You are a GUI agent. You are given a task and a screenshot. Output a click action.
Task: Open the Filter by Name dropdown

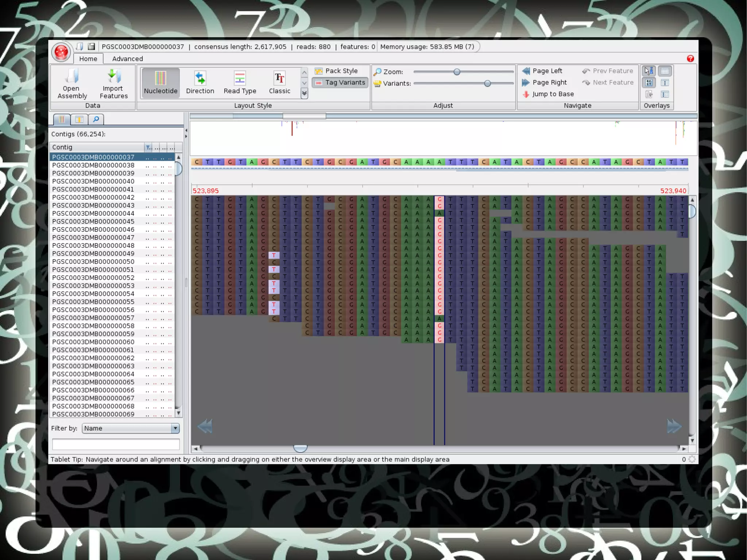click(x=175, y=428)
